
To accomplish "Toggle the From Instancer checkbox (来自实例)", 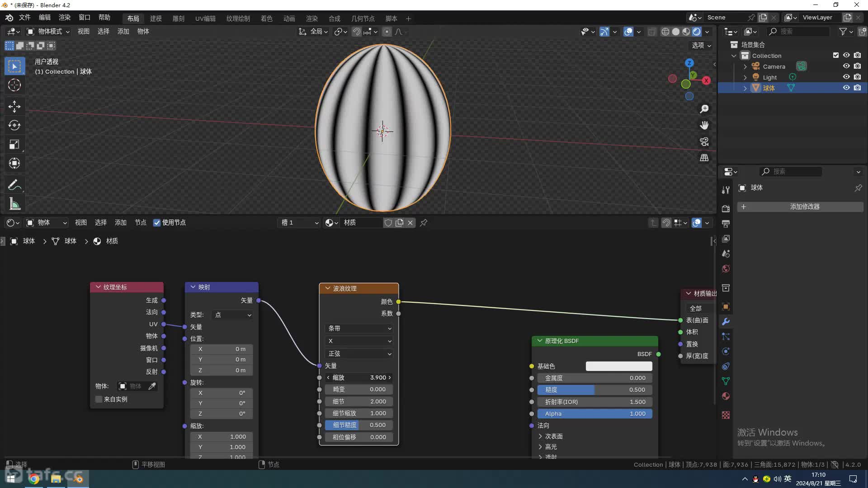I will click(99, 399).
